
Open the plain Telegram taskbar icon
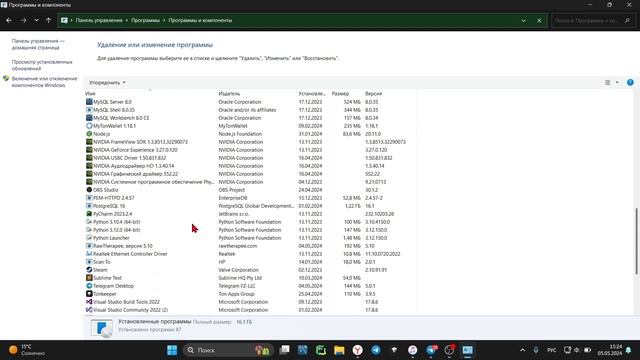tap(376, 350)
